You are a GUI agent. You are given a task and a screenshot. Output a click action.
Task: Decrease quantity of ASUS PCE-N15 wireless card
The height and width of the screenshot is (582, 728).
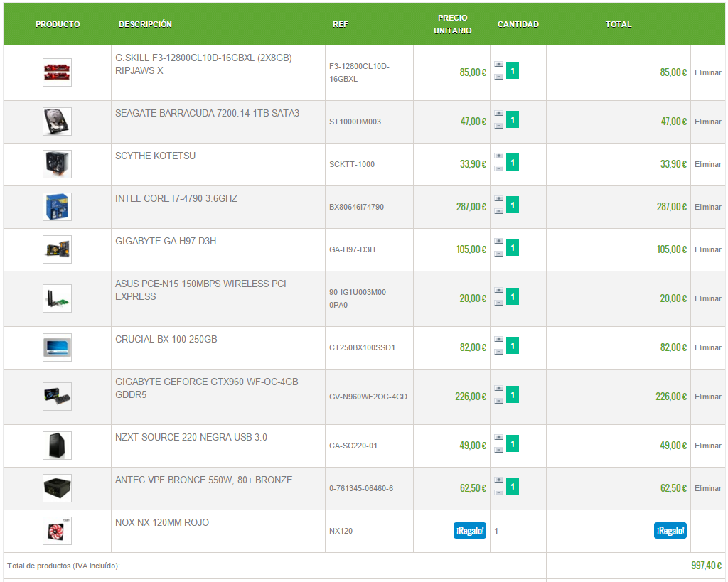[x=498, y=303]
